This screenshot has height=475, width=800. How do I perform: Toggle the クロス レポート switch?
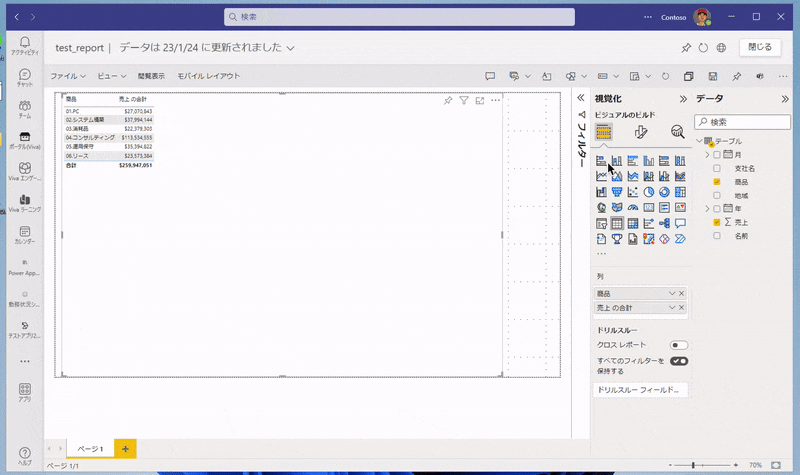(x=679, y=345)
